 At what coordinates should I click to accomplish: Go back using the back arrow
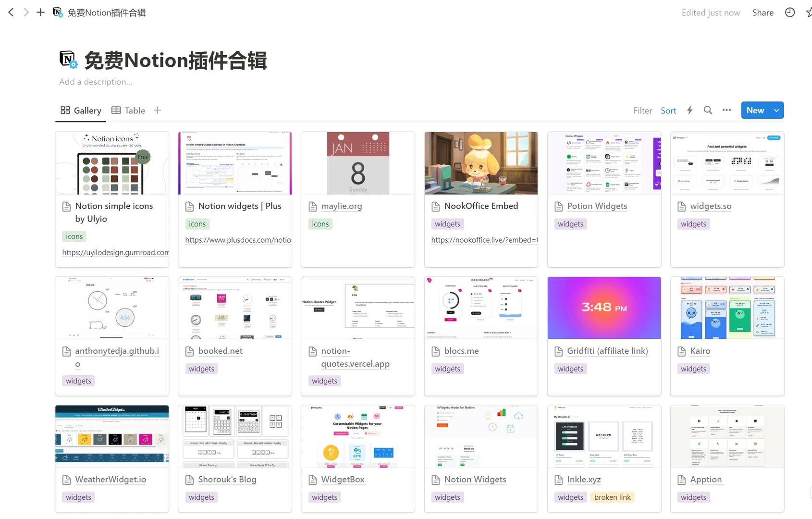click(11, 12)
